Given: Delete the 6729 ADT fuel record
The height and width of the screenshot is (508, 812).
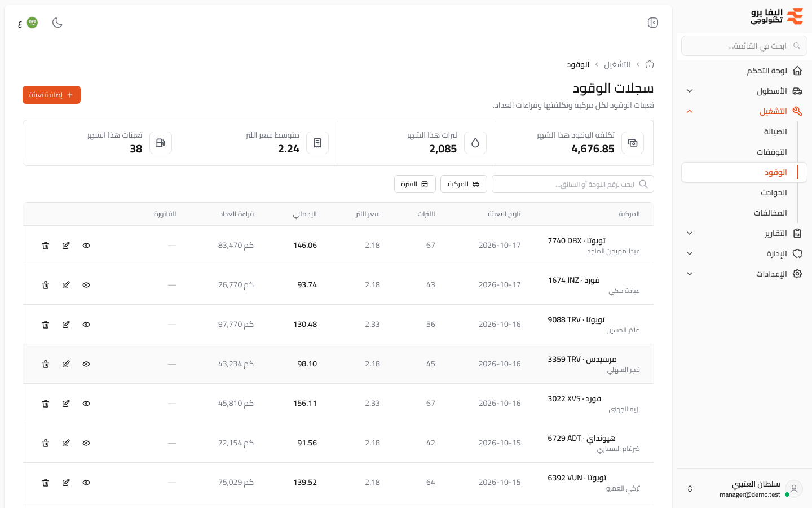Looking at the screenshot, I should point(46,443).
